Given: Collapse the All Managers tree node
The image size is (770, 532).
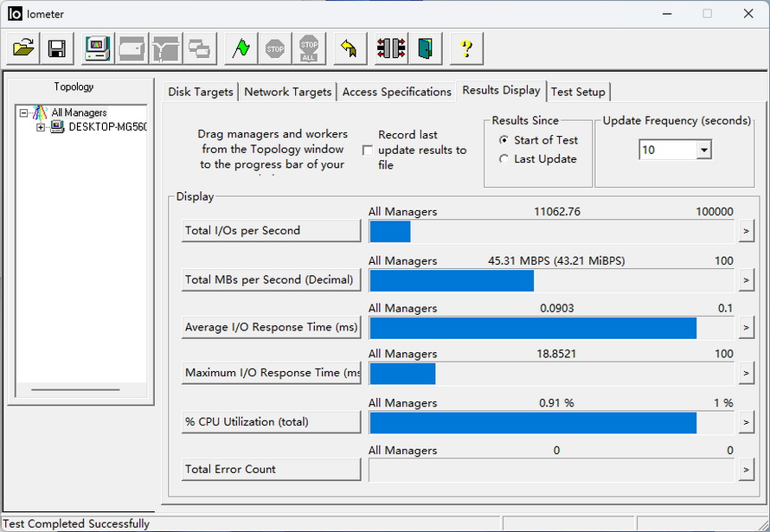Looking at the screenshot, I should pyautogui.click(x=24, y=112).
